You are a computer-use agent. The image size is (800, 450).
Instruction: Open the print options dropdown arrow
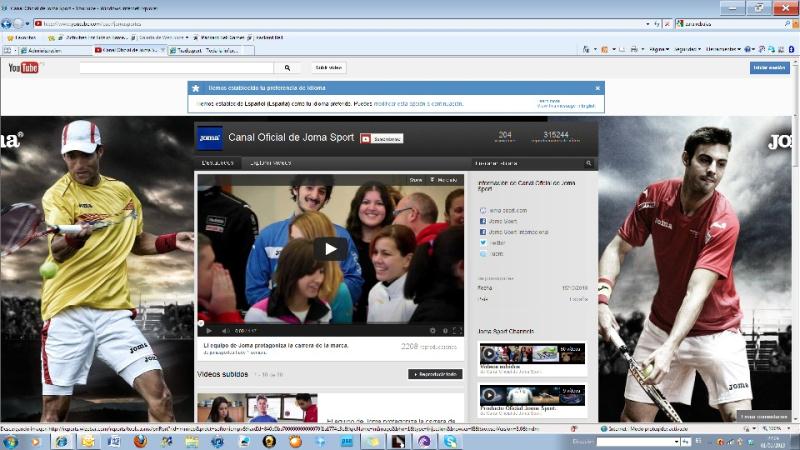click(x=642, y=49)
